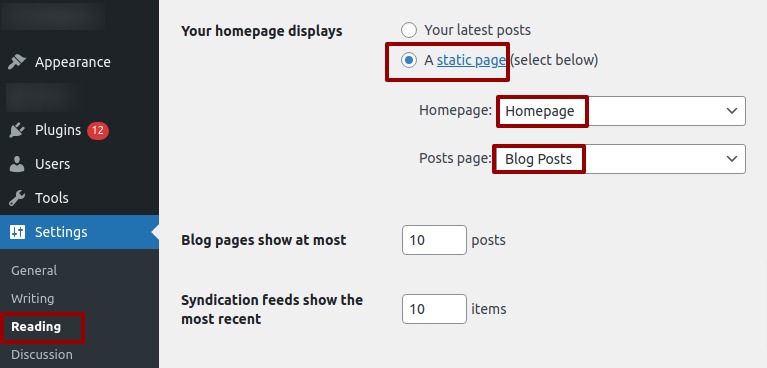Click the Tools wrench icon
The width and height of the screenshot is (767, 368).
(x=17, y=198)
